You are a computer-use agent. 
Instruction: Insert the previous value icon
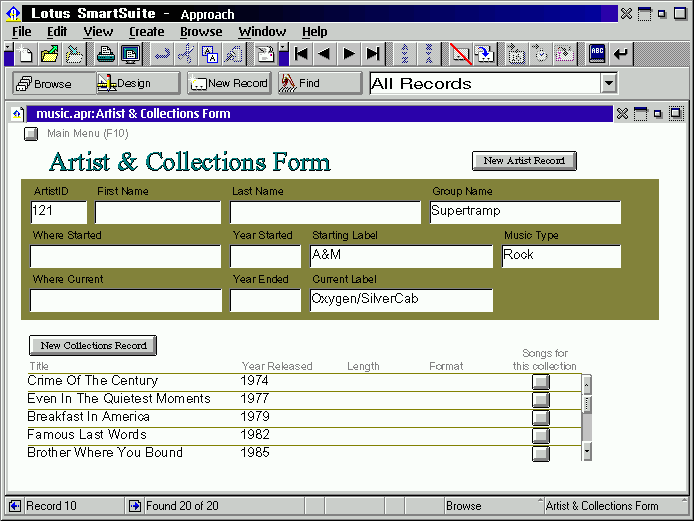click(x=564, y=54)
